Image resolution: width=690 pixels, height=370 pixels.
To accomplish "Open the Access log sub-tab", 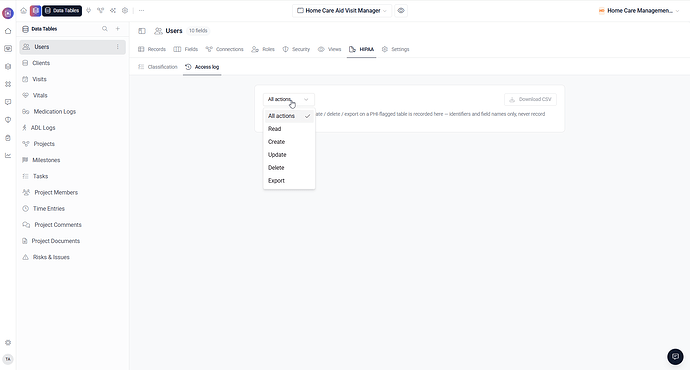I will 202,67.
